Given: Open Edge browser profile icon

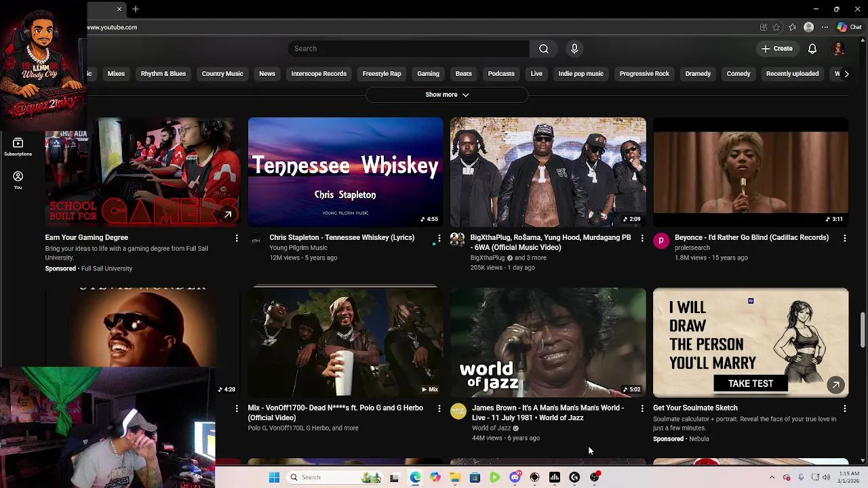Looking at the screenshot, I should (x=808, y=27).
